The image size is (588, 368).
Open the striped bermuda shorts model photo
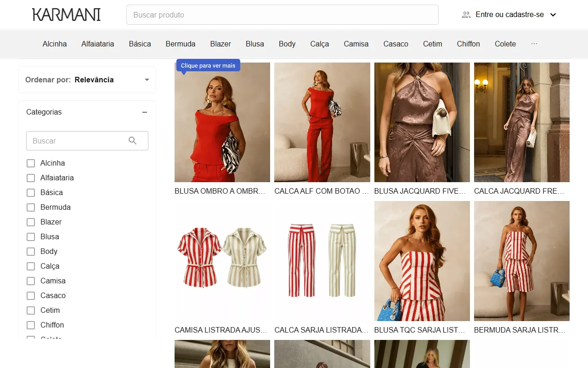522,261
